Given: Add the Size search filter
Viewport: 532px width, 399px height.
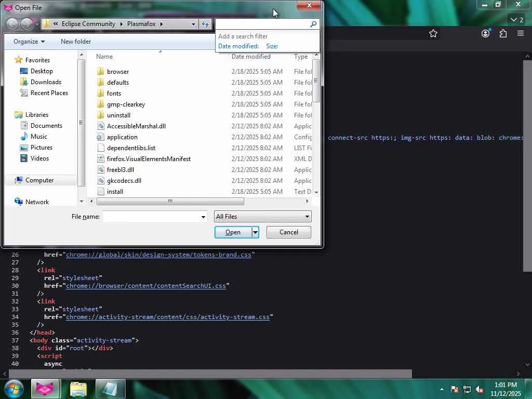Looking at the screenshot, I should coord(272,46).
